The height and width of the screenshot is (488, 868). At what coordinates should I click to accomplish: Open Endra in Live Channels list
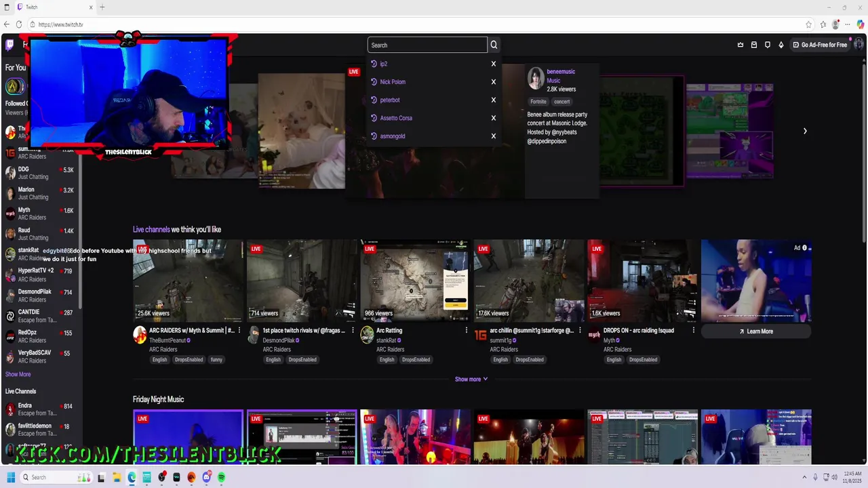click(41, 409)
